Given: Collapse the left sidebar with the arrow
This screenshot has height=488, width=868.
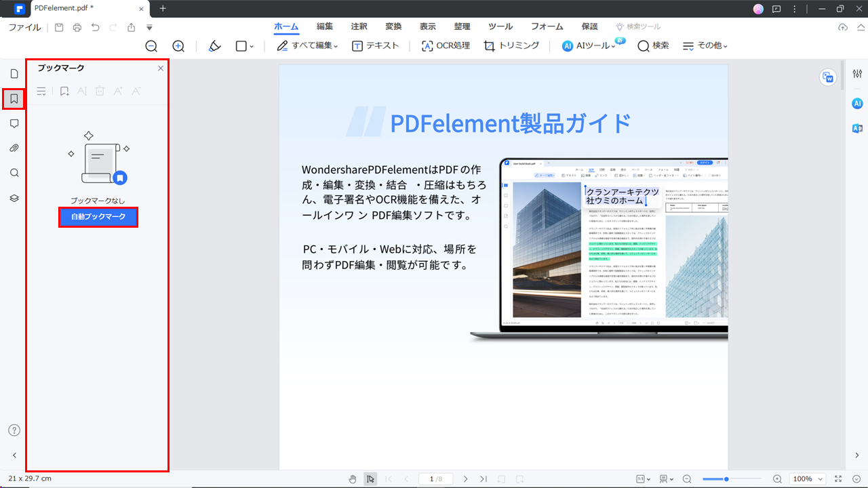Looking at the screenshot, I should (x=14, y=455).
